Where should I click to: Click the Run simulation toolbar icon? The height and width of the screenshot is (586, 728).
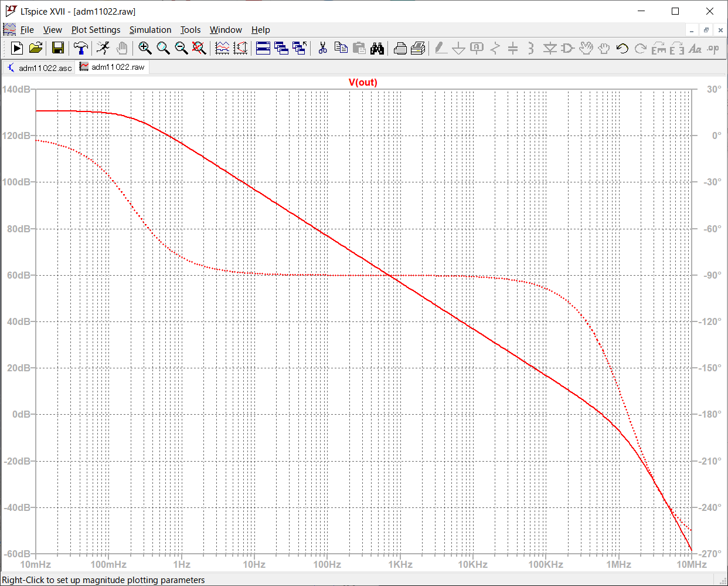coord(17,48)
